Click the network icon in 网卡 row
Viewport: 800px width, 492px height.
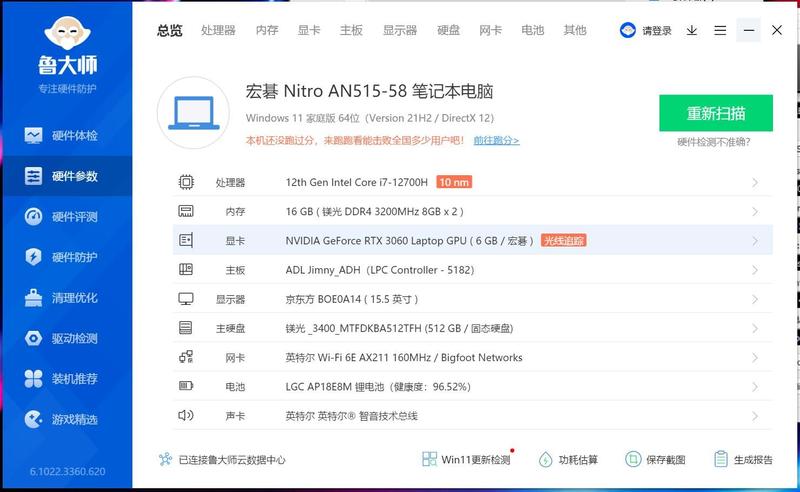coord(186,357)
